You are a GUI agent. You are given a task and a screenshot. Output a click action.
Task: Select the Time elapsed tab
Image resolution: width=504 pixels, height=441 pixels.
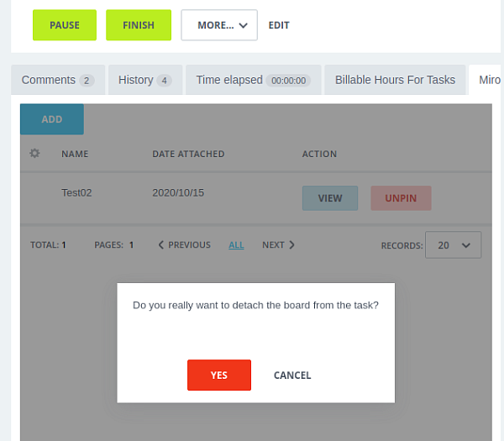click(254, 80)
